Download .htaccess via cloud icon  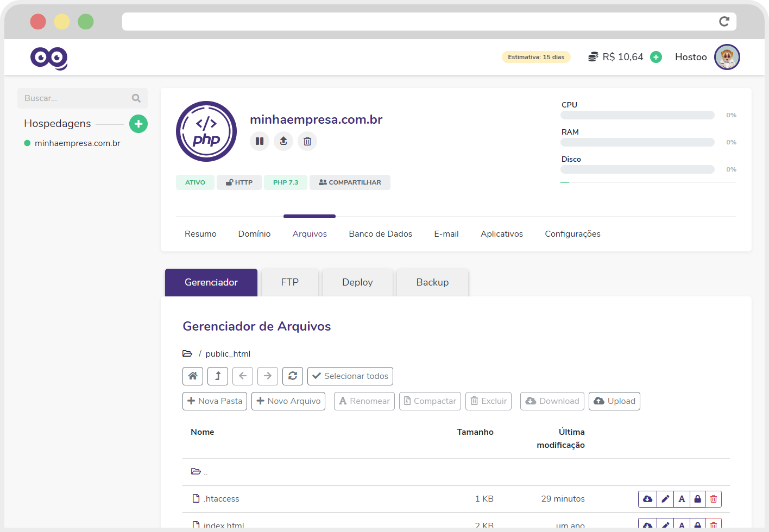pos(647,499)
